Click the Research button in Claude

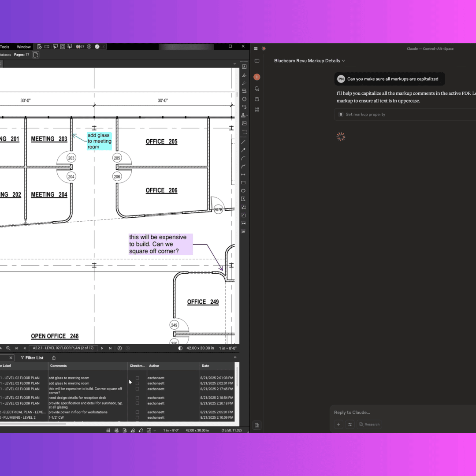369,424
